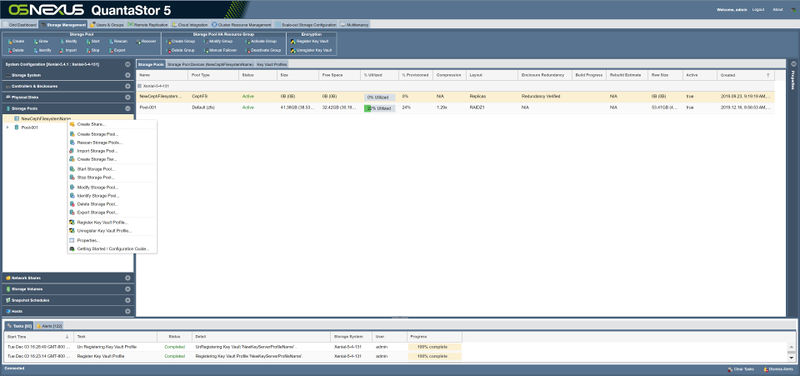Choose Import Storage Pool menu entry
Viewport: 800px width, 376px height.
(x=112, y=151)
